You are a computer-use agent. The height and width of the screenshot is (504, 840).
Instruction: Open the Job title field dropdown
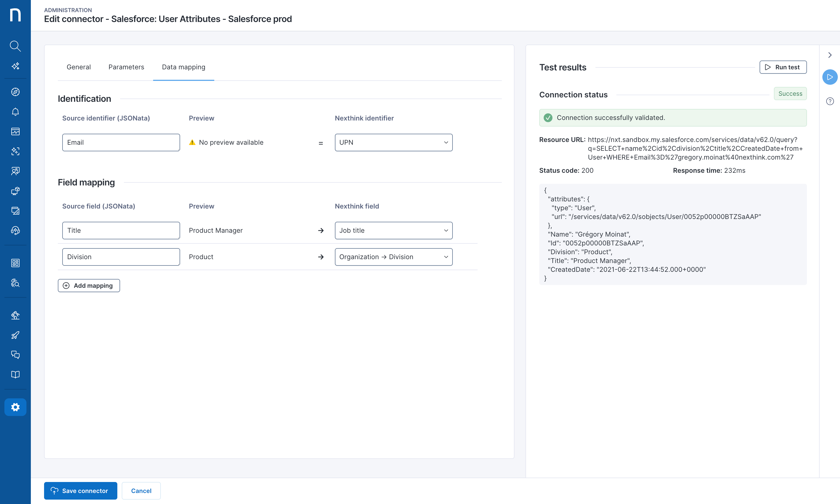[x=393, y=230]
